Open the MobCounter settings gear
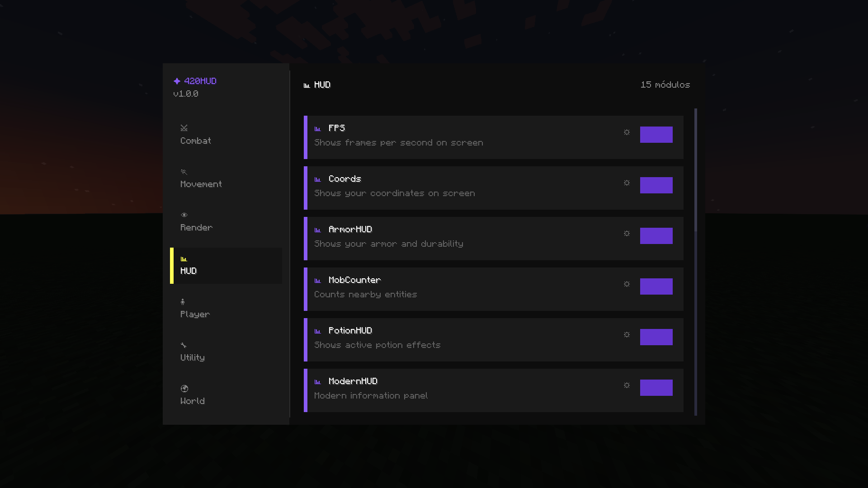868x488 pixels. (627, 284)
